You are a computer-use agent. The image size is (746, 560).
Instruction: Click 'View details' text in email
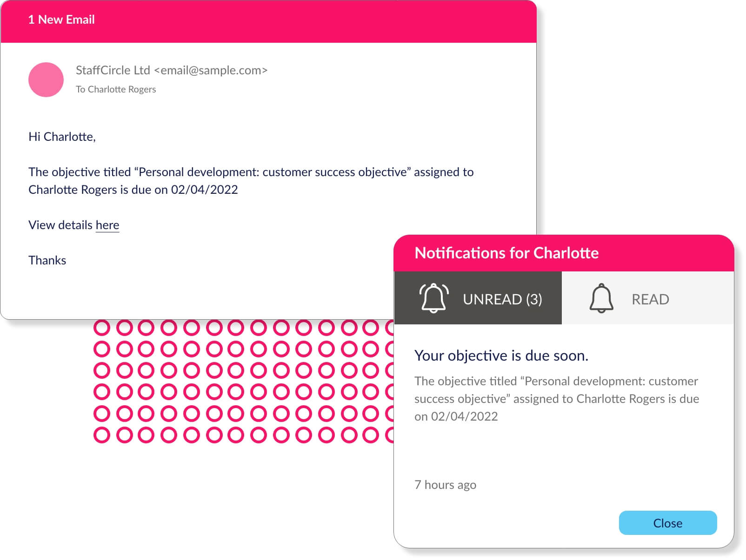point(60,225)
